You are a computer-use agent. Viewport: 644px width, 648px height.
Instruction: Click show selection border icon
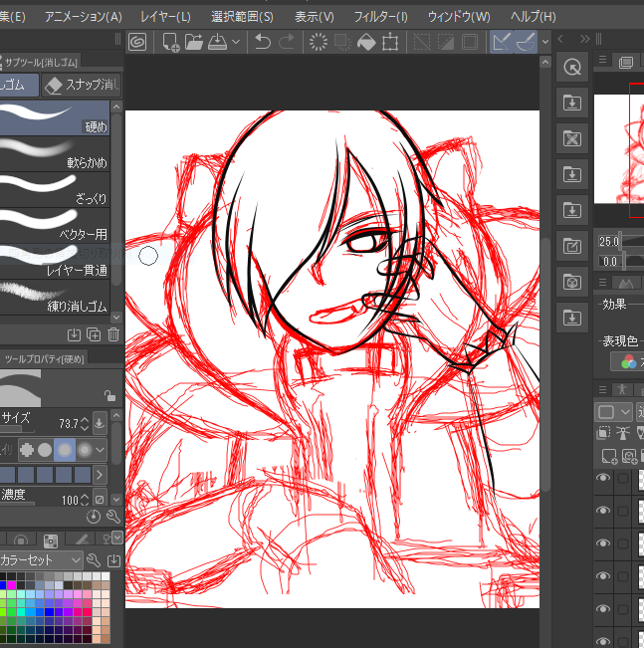click(470, 42)
